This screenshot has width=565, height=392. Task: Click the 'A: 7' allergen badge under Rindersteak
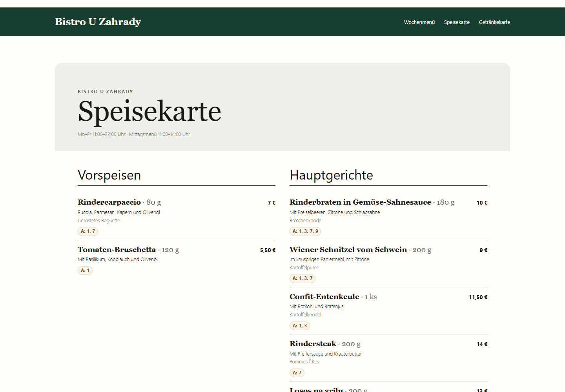[297, 373]
